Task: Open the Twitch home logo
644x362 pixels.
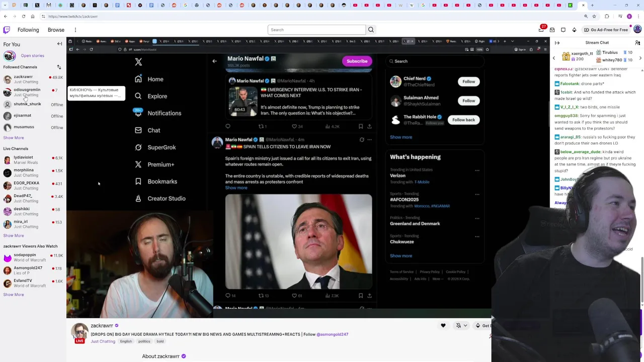Action: [x=6, y=30]
